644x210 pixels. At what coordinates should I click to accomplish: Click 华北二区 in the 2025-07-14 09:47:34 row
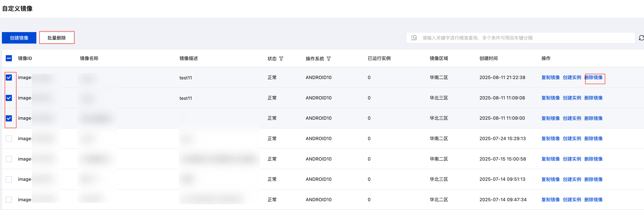click(439, 199)
